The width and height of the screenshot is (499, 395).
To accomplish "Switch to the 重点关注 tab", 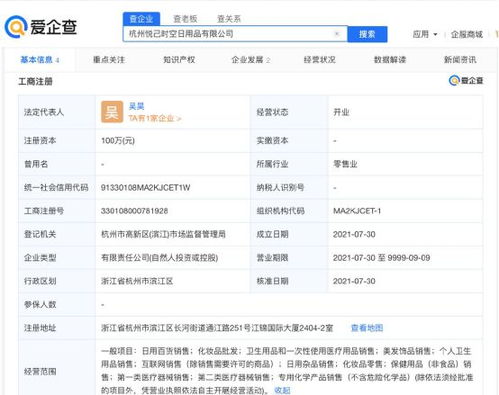I will click(x=109, y=60).
